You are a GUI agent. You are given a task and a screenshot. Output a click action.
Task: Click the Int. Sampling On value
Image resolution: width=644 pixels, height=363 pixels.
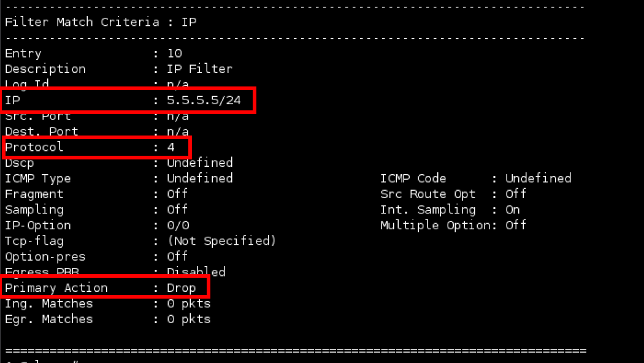click(513, 210)
